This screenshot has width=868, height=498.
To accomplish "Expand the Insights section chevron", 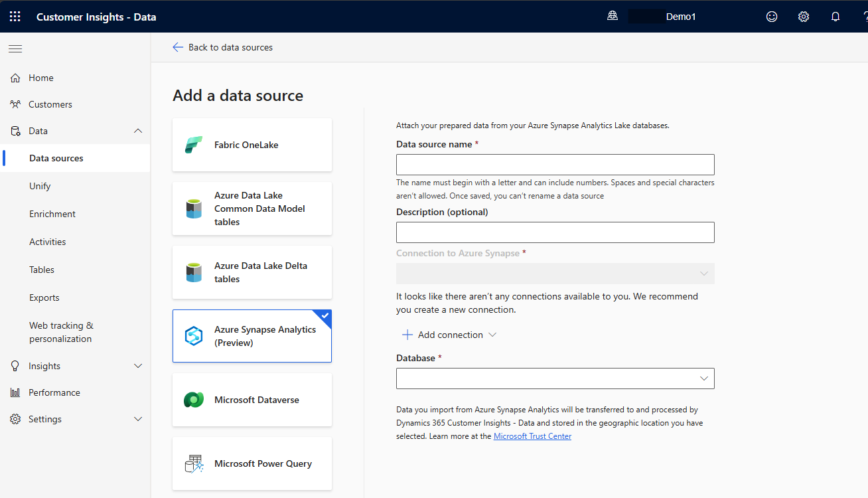I will pos(138,366).
